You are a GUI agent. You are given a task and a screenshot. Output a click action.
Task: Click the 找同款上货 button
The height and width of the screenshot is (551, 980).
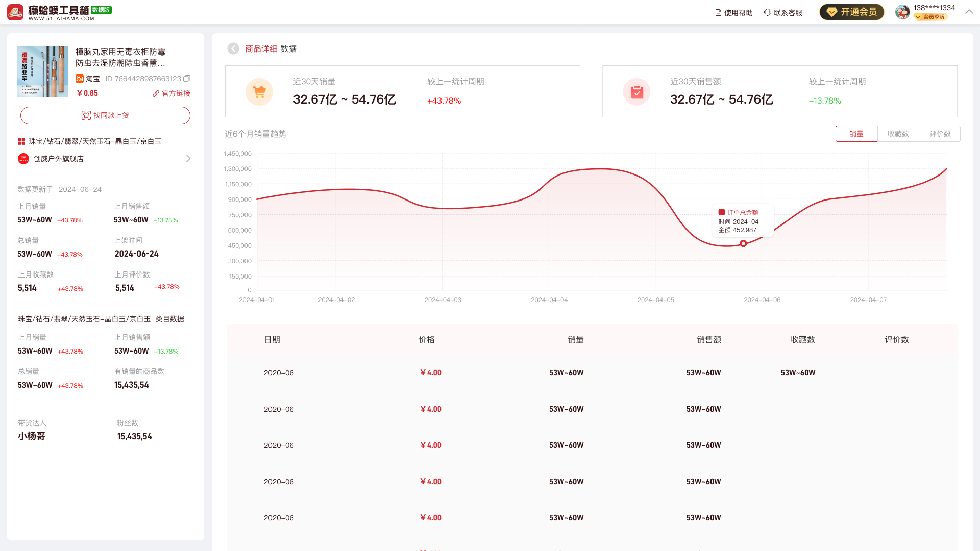[105, 115]
